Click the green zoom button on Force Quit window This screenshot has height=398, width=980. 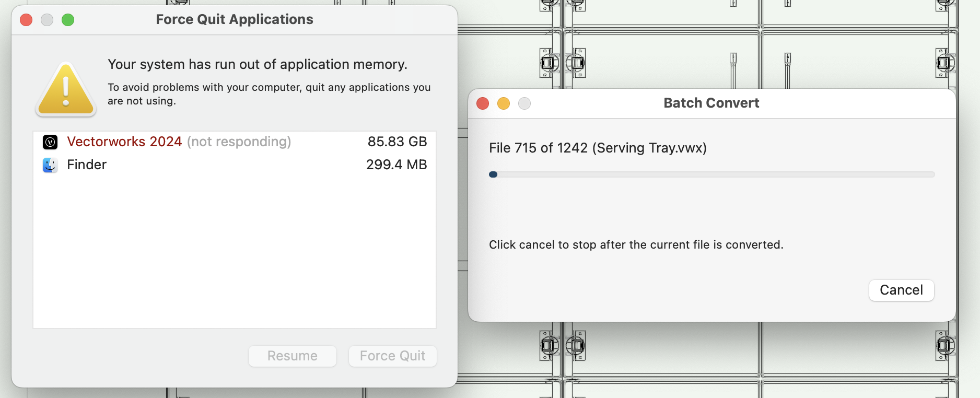click(68, 20)
